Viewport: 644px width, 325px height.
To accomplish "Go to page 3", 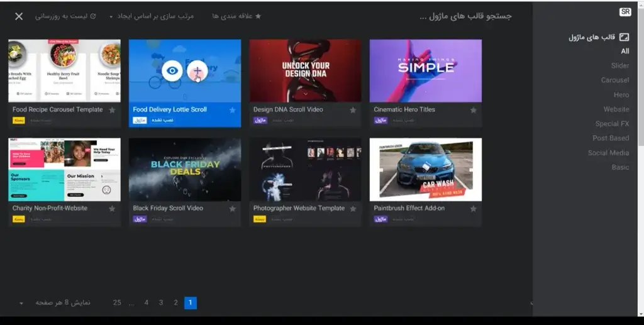I will pyautogui.click(x=161, y=303).
